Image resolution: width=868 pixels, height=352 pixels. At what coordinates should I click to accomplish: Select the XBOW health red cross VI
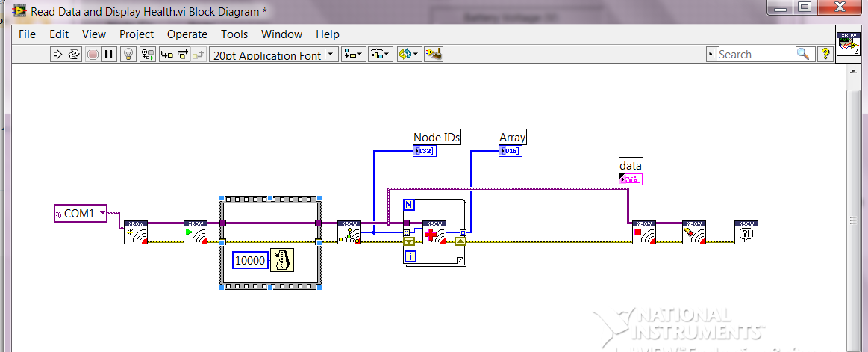click(x=434, y=232)
